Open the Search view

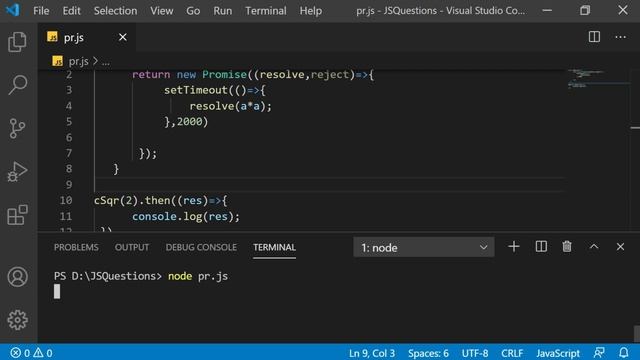click(x=17, y=85)
